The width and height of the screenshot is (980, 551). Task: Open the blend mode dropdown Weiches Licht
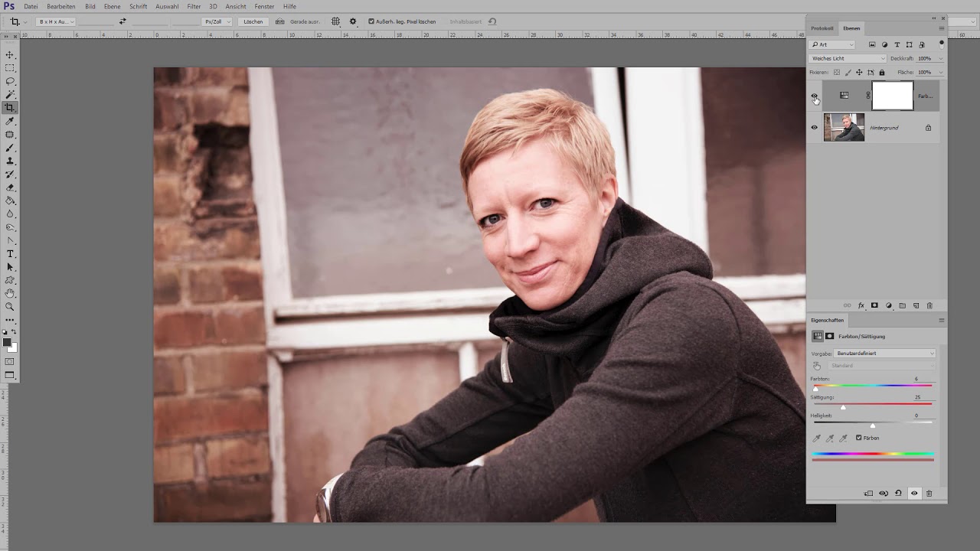[848, 58]
